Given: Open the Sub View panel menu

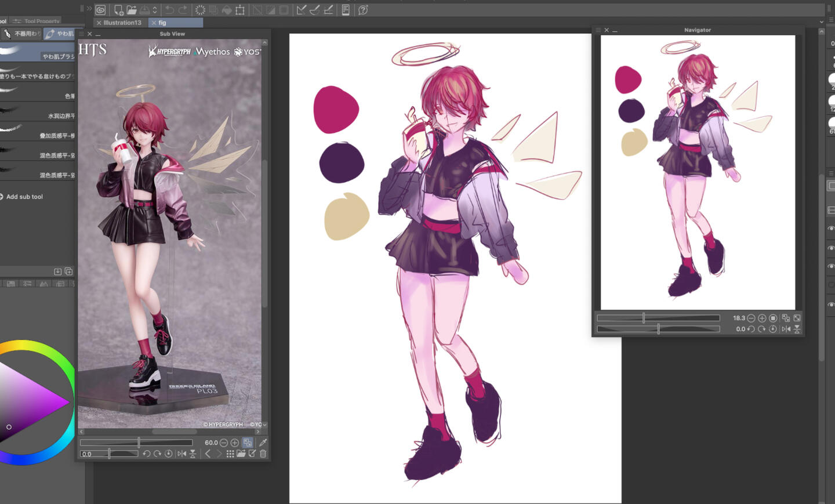Looking at the screenshot, I should click(x=81, y=34).
